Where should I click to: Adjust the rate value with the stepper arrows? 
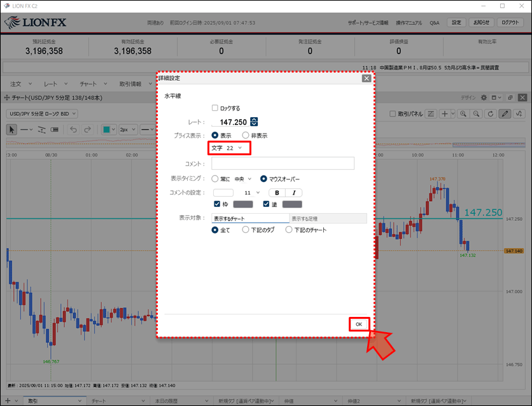pos(254,122)
